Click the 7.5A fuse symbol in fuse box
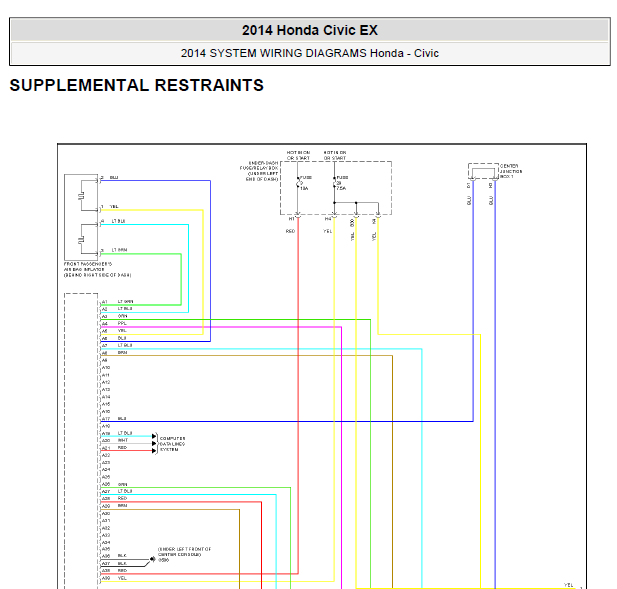The height and width of the screenshot is (589, 617). tap(334, 183)
